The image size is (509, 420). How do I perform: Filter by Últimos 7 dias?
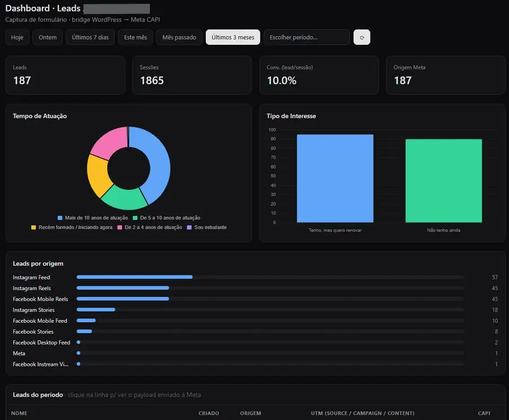(x=90, y=37)
